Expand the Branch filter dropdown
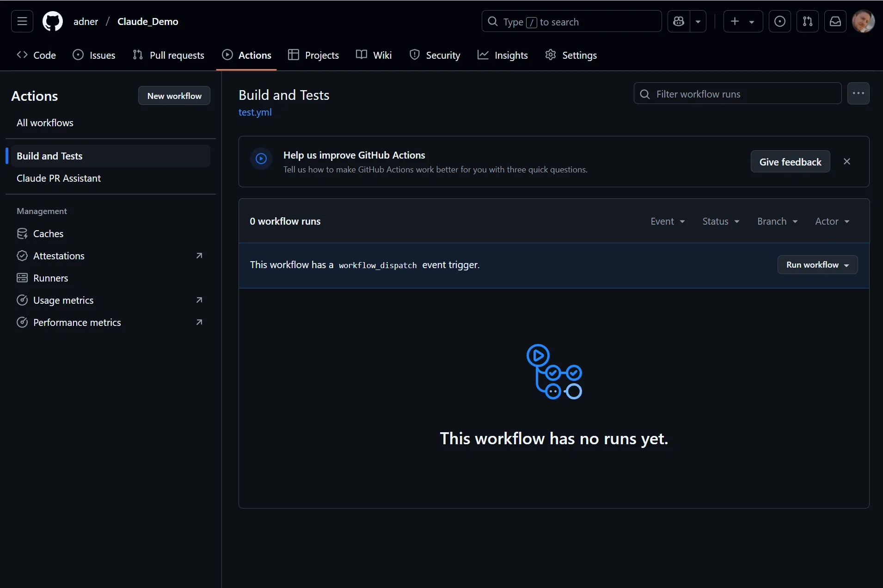The image size is (883, 588). point(777,221)
